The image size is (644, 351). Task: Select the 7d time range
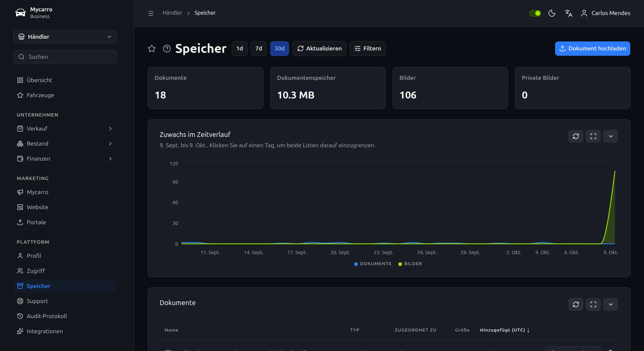click(259, 49)
